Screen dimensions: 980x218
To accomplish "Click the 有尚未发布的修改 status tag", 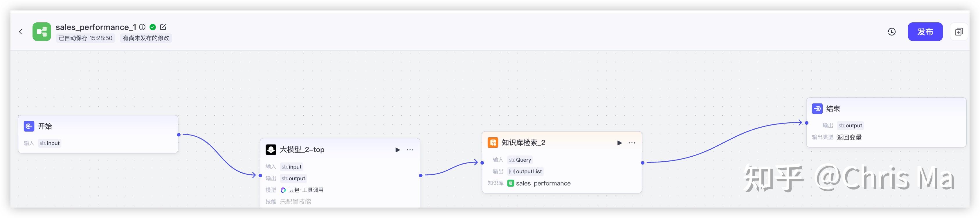I will point(146,38).
